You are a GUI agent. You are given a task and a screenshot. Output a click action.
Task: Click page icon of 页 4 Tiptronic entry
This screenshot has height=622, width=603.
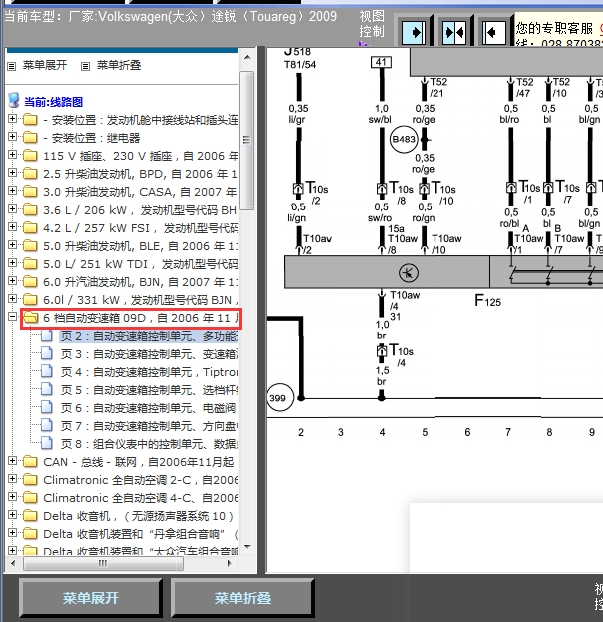(47, 372)
